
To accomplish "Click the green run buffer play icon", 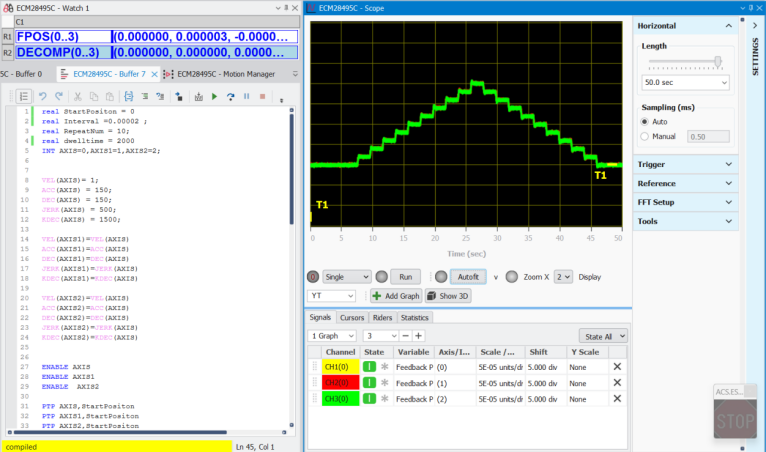I will 214,96.
